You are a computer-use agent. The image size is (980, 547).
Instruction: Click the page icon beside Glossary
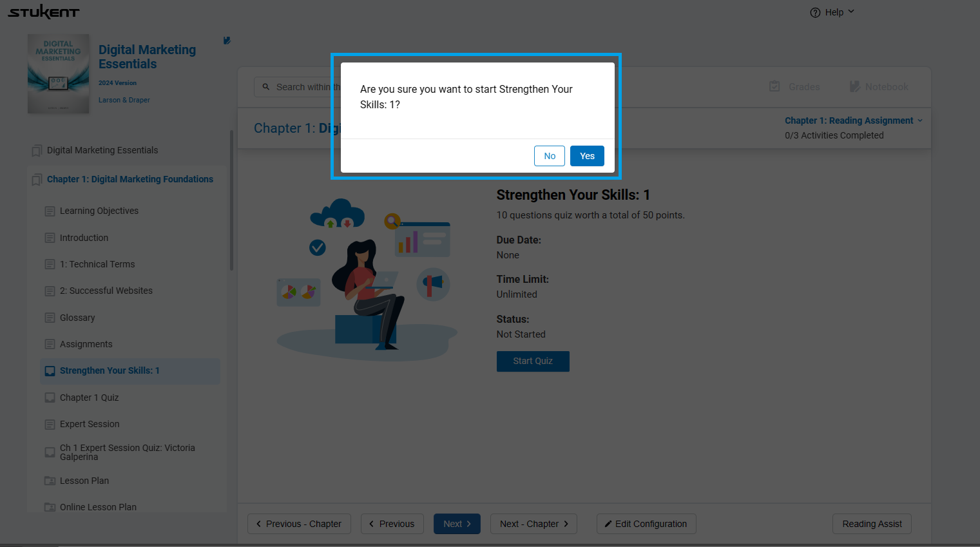[50, 318]
